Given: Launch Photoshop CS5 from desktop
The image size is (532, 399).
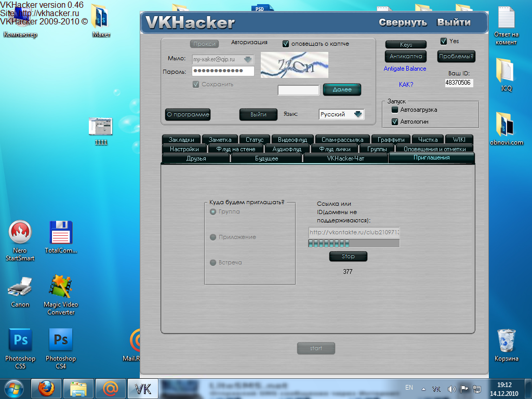Looking at the screenshot, I should [x=20, y=349].
